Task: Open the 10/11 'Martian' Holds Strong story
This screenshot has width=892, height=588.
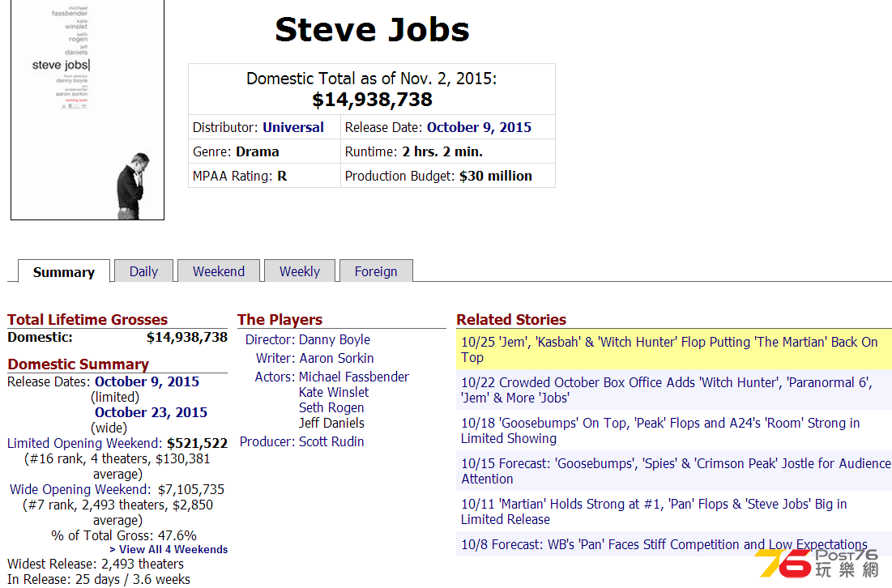Action: [x=654, y=511]
